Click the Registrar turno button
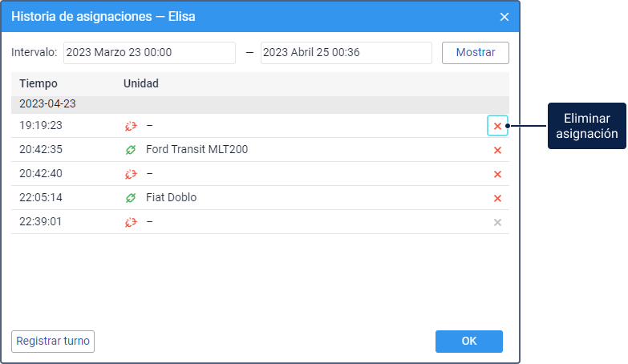This screenshot has width=628, height=364. tap(53, 342)
